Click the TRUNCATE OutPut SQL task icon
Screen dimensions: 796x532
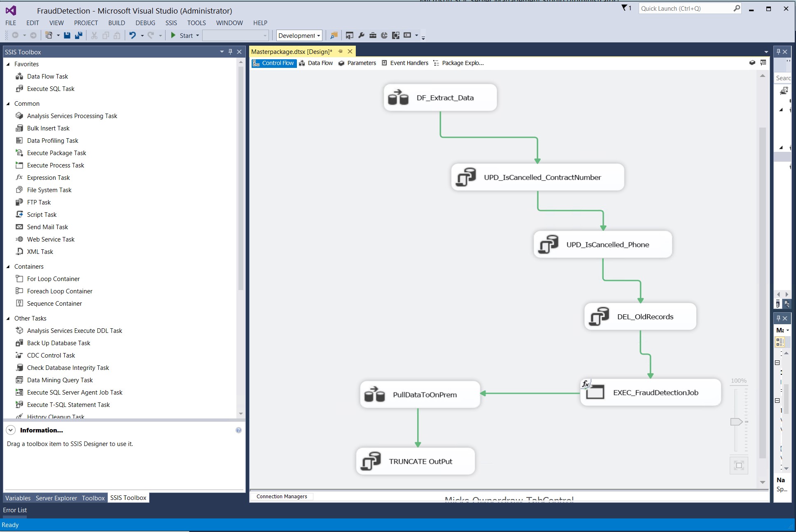pyautogui.click(x=371, y=461)
